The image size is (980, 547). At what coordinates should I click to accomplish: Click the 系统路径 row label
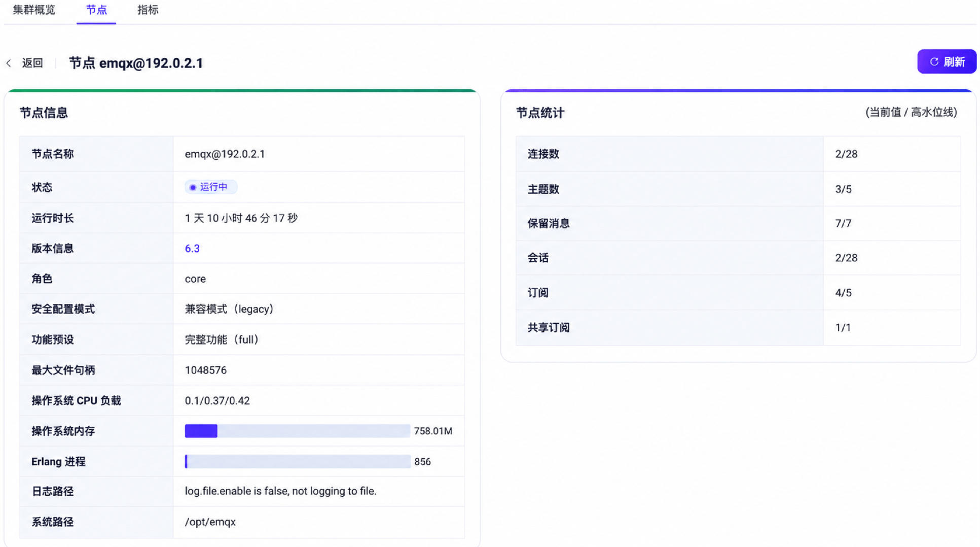53,522
